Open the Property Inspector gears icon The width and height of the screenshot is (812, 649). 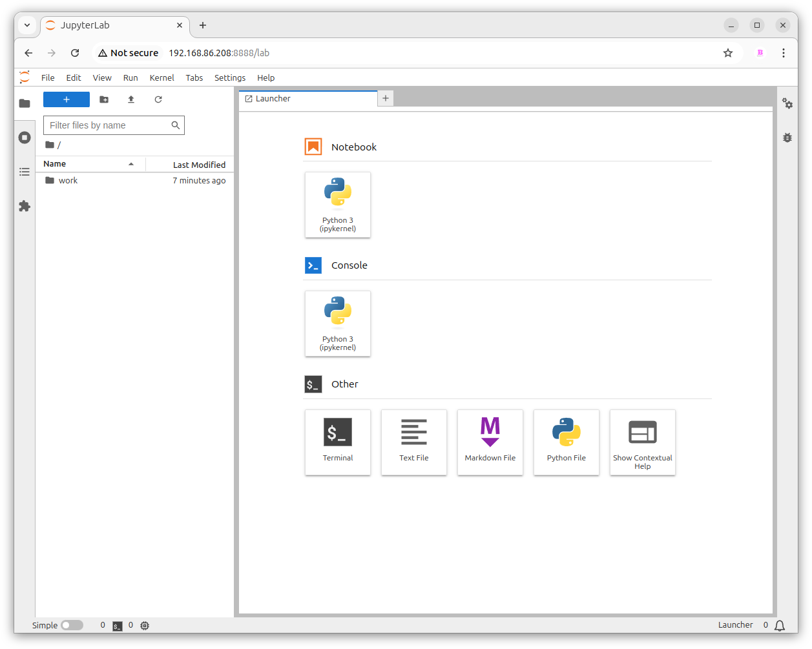tap(787, 103)
